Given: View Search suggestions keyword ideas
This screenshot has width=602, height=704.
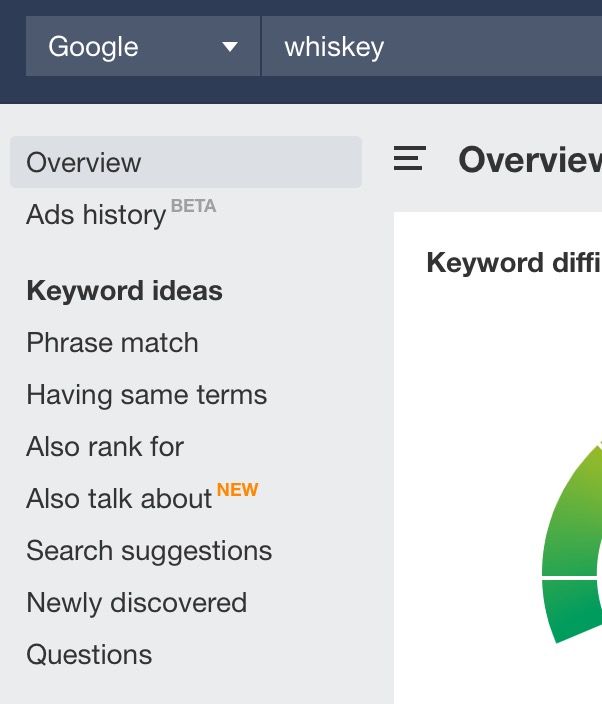Looking at the screenshot, I should (x=149, y=551).
